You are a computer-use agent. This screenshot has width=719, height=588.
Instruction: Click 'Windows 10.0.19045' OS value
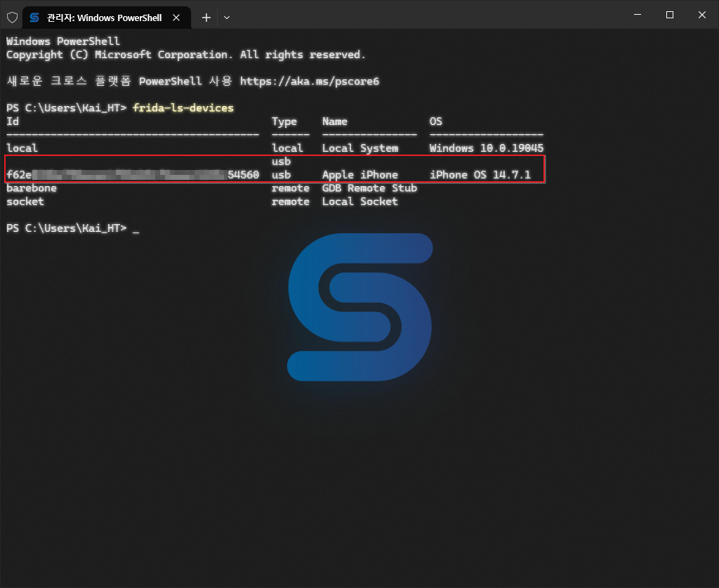click(x=487, y=148)
